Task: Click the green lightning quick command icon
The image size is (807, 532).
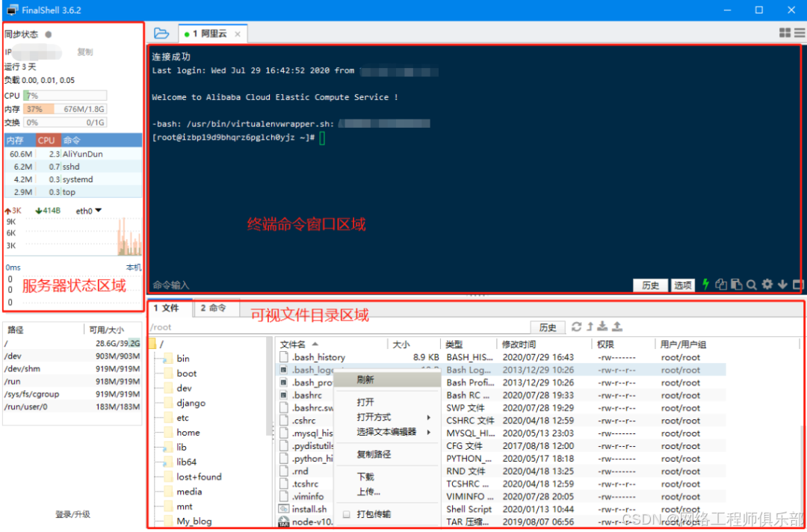Action: click(705, 284)
